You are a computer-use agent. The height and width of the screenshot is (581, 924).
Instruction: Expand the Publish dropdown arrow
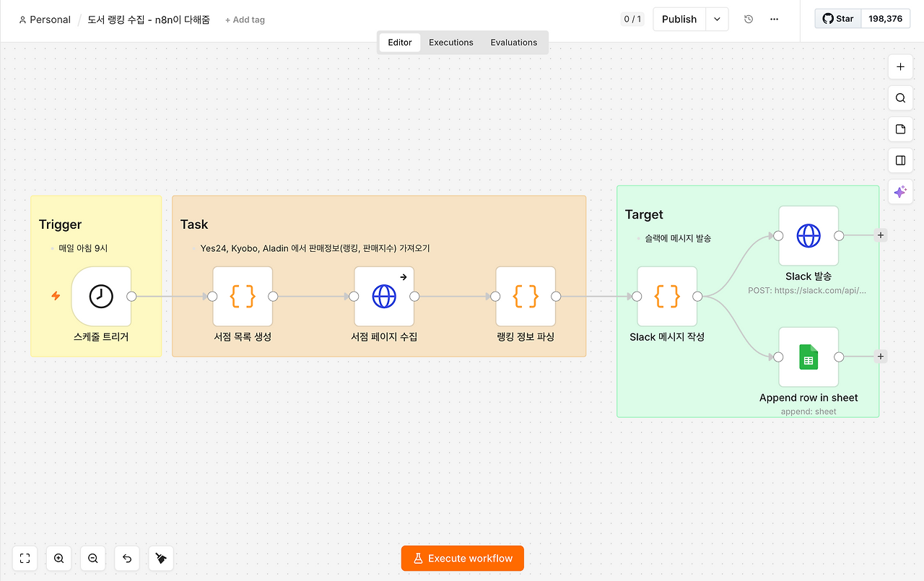(717, 19)
